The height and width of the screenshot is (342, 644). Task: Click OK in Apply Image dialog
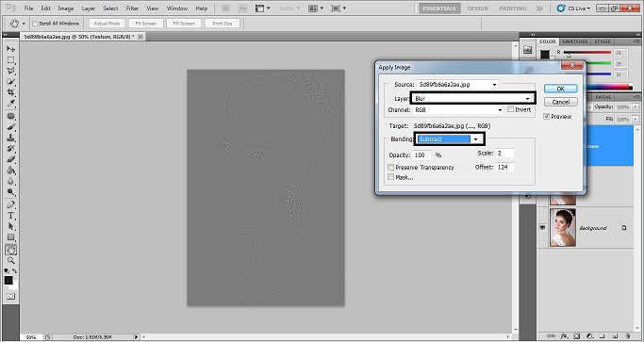(561, 89)
